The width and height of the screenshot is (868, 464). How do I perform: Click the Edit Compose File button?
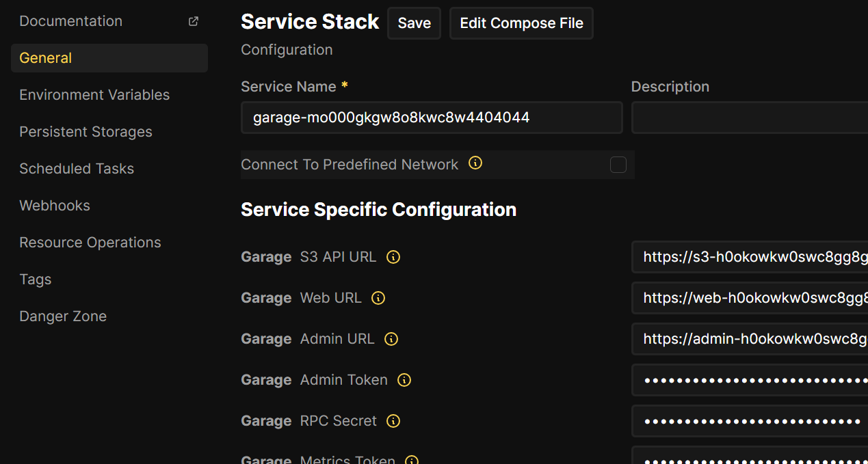click(521, 23)
